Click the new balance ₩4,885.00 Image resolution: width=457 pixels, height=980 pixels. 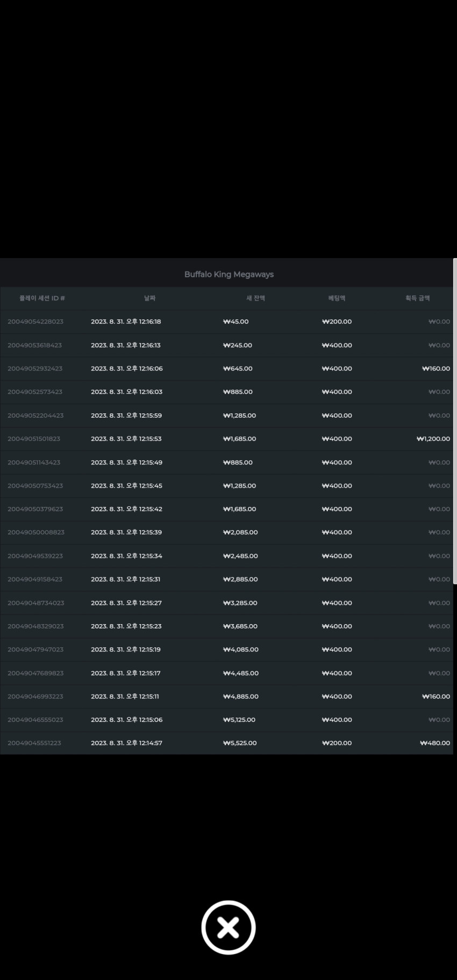[241, 696]
